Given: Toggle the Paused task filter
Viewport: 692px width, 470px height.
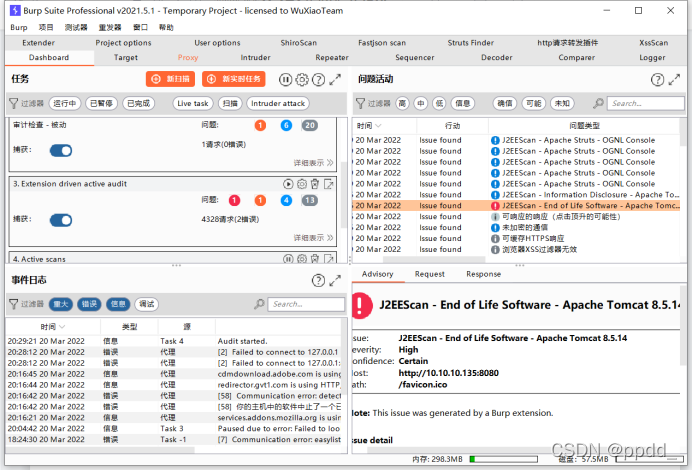Looking at the screenshot, I should click(101, 103).
